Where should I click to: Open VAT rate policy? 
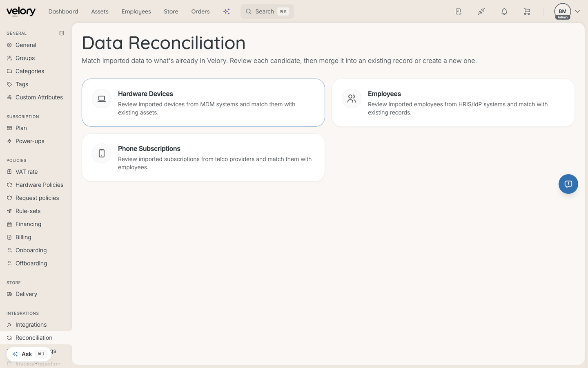click(x=36, y=172)
